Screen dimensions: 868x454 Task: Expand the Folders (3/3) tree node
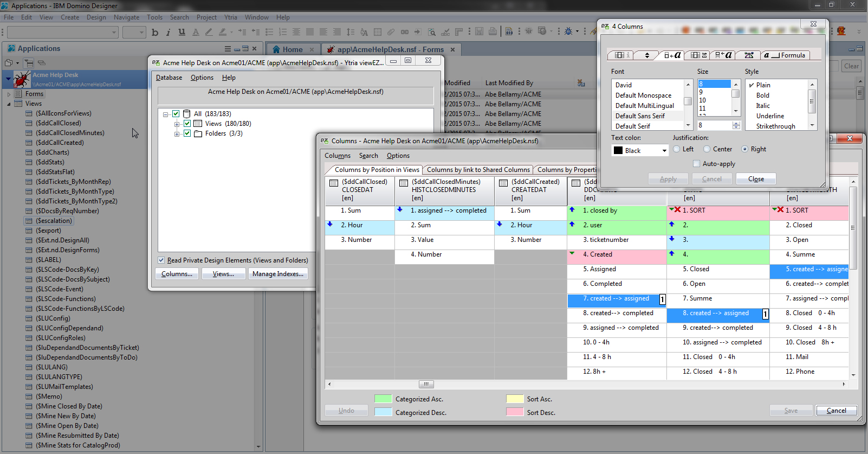[177, 134]
